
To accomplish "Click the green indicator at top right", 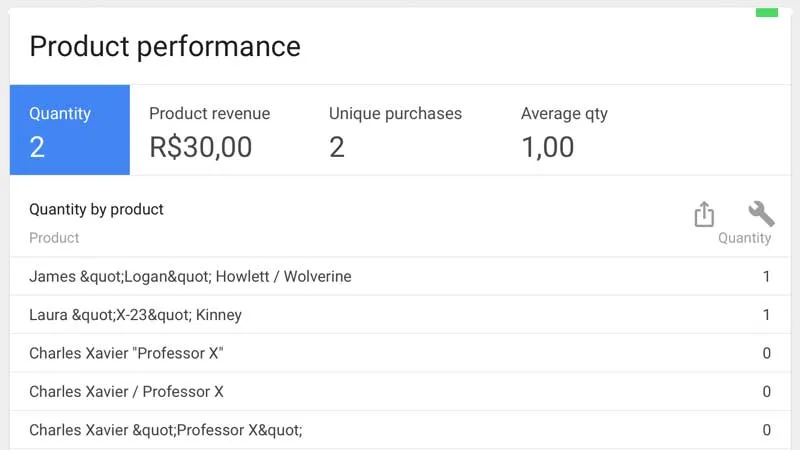I will [x=766, y=12].
